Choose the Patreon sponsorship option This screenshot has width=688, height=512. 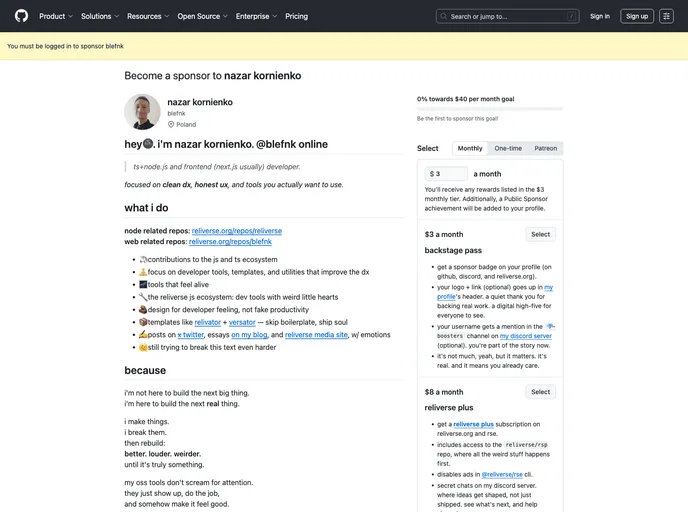[x=545, y=148]
